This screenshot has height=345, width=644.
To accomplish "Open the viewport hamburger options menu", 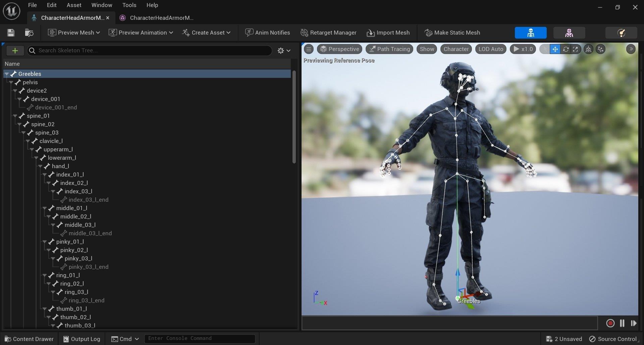I will (x=309, y=49).
